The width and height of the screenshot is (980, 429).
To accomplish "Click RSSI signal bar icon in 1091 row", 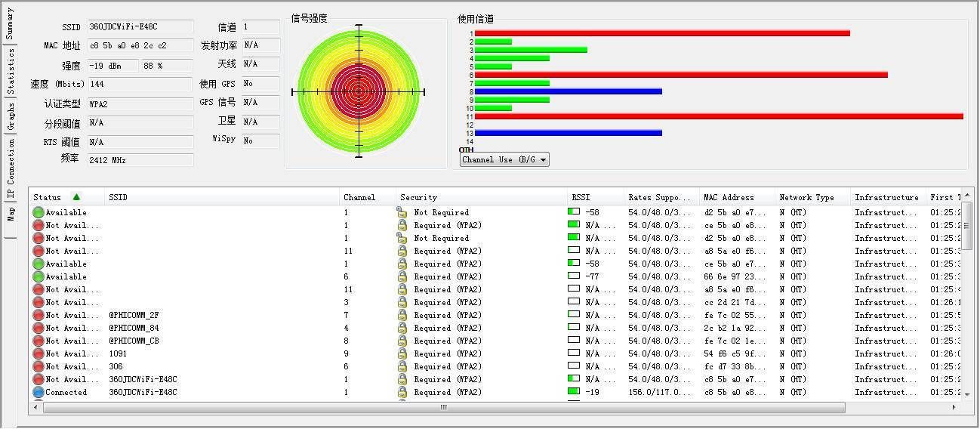I will click(574, 353).
